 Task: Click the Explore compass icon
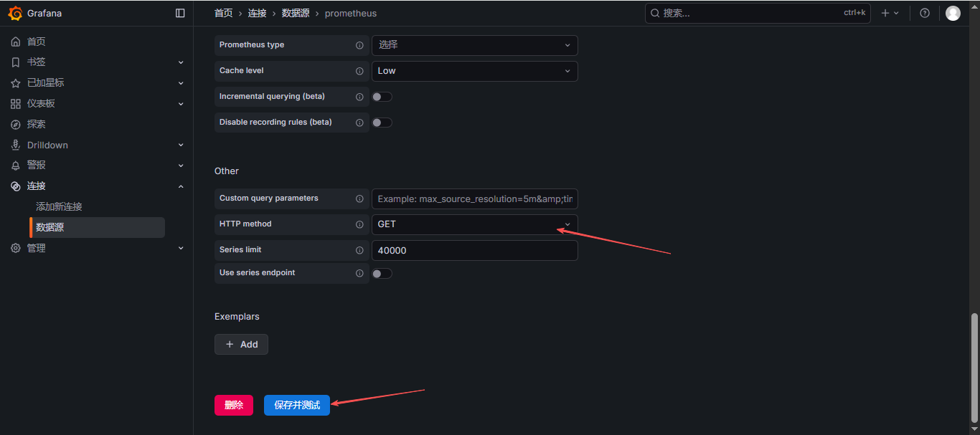(x=16, y=124)
